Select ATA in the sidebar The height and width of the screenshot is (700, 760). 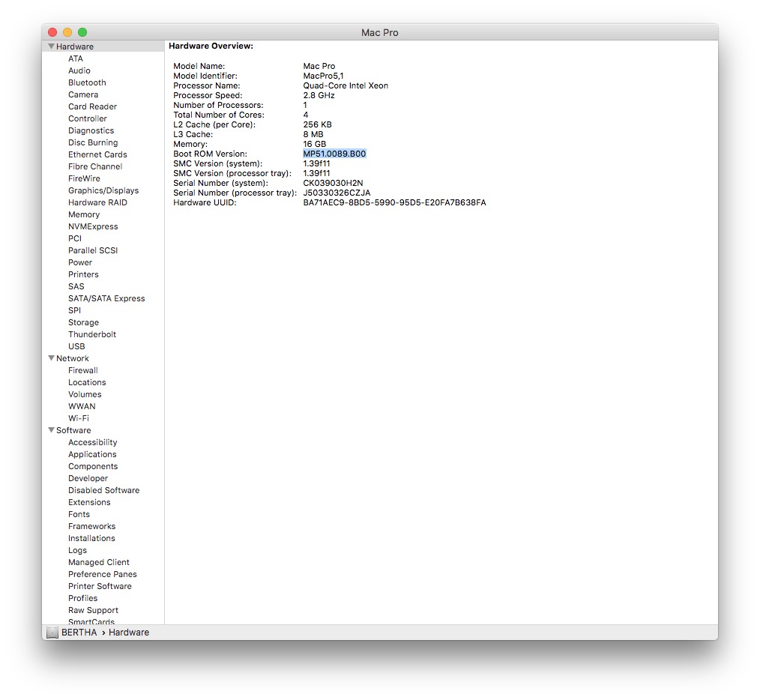[x=76, y=58]
